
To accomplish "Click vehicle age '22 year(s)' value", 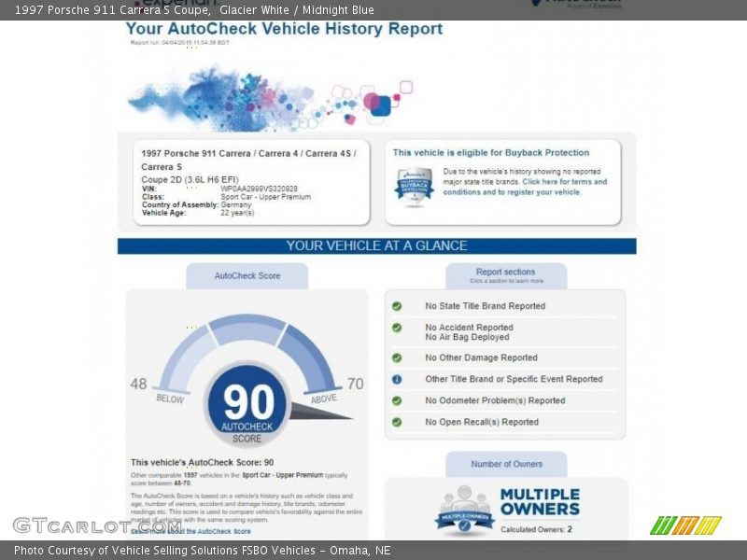I will click(237, 213).
